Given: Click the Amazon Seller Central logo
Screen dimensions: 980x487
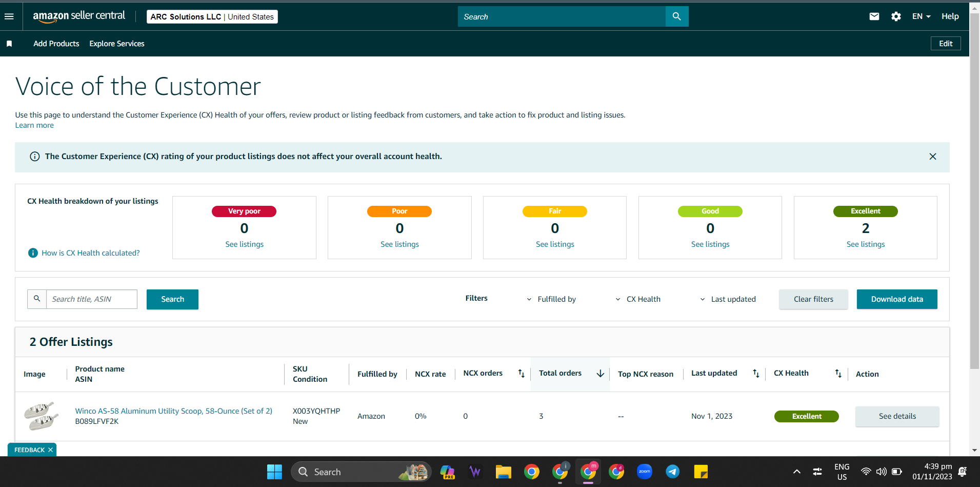Looking at the screenshot, I should click(x=79, y=16).
